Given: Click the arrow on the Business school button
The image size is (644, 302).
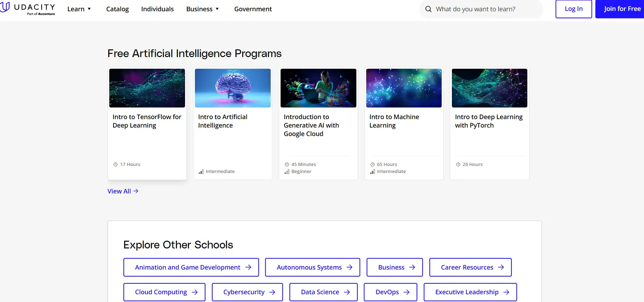Looking at the screenshot, I should (412, 267).
